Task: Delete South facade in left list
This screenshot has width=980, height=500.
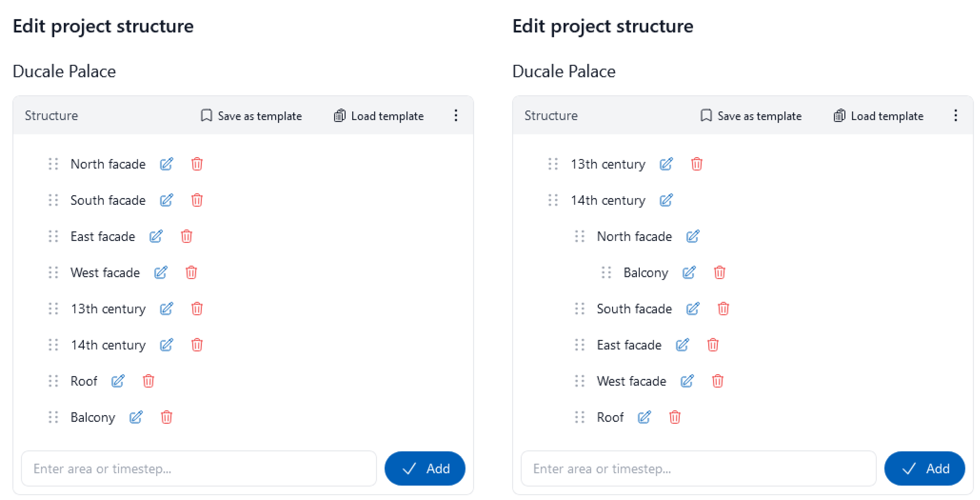Action: (x=197, y=200)
